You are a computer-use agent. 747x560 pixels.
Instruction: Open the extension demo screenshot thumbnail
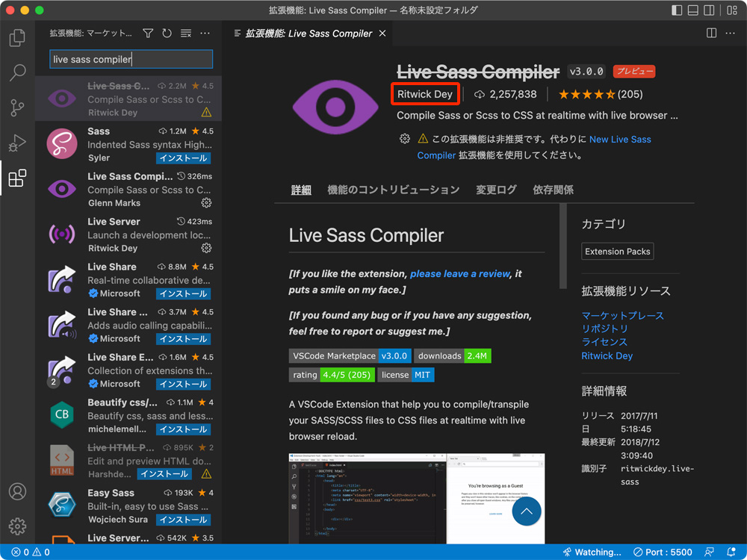tap(416, 498)
